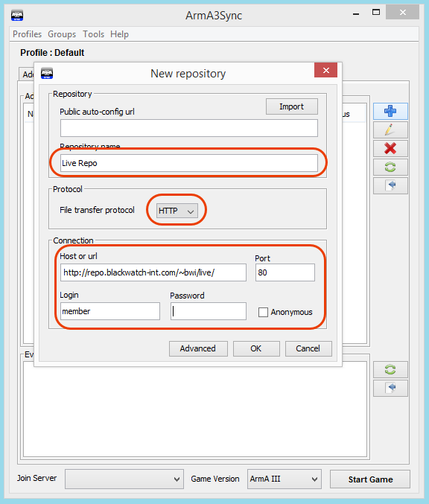Open the Profiles menu
The width and height of the screenshot is (429, 504).
click(x=28, y=34)
